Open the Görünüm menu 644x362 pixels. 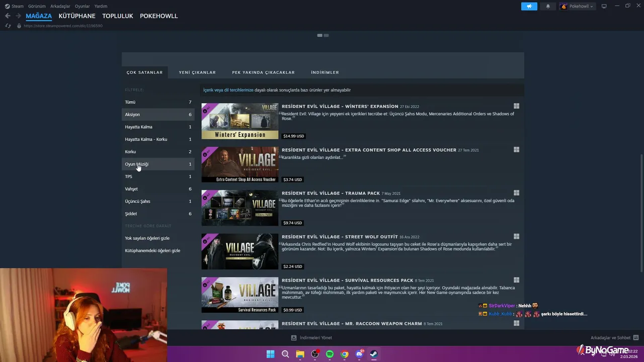37,6
